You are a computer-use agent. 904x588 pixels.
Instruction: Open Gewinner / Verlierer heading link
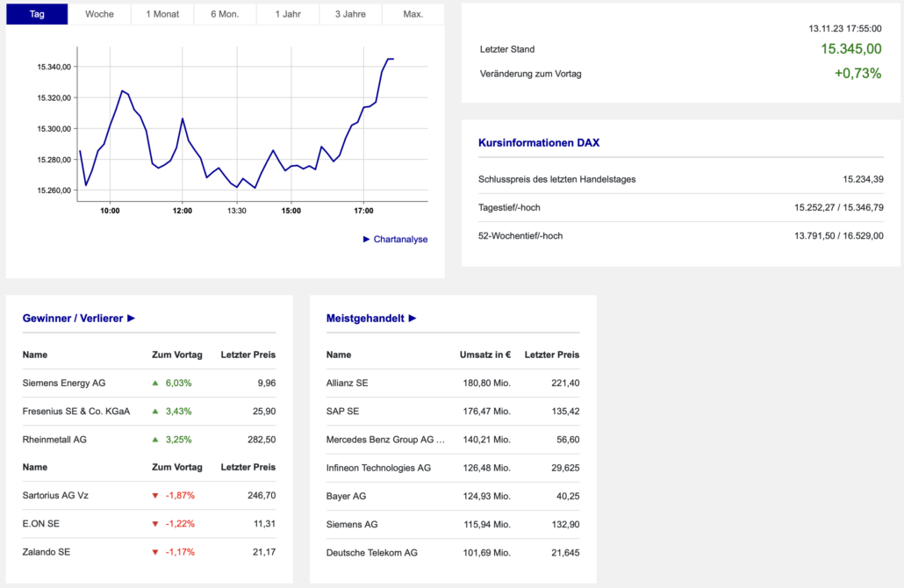73,319
